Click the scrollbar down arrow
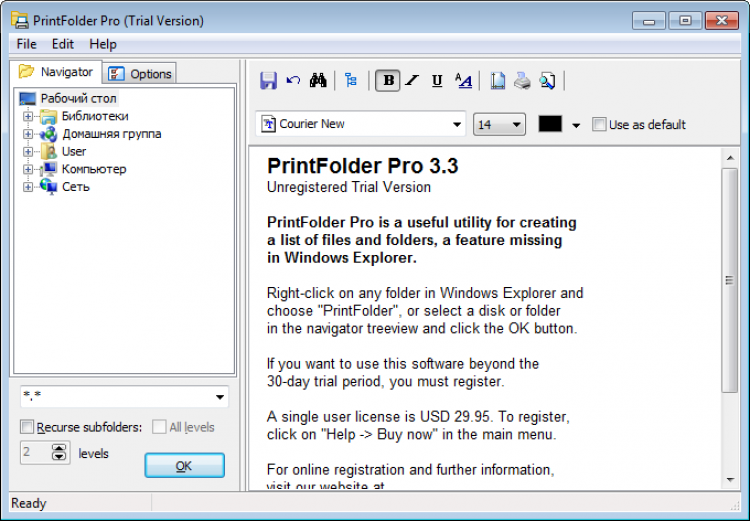The height and width of the screenshot is (521, 750). pos(730,480)
